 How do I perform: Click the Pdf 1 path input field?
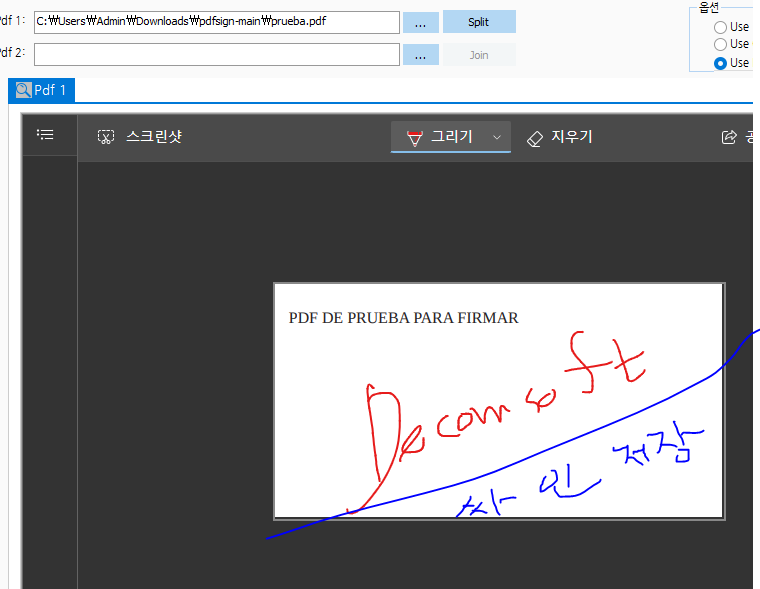tap(217, 22)
